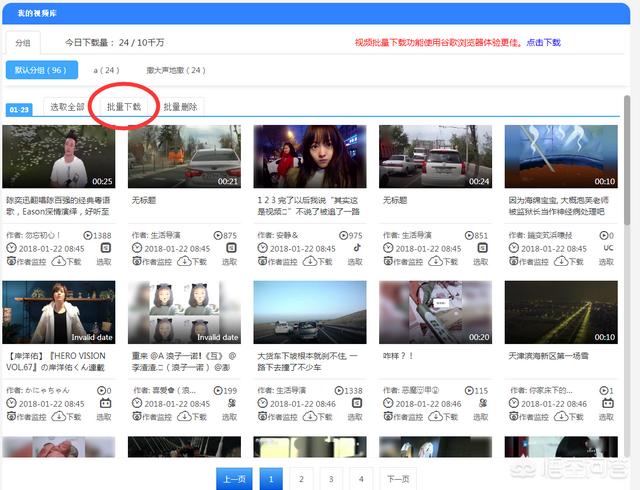Open the 陈奕迅 Eason video thumbnail
Image resolution: width=640 pixels, height=490 pixels.
[x=58, y=156]
